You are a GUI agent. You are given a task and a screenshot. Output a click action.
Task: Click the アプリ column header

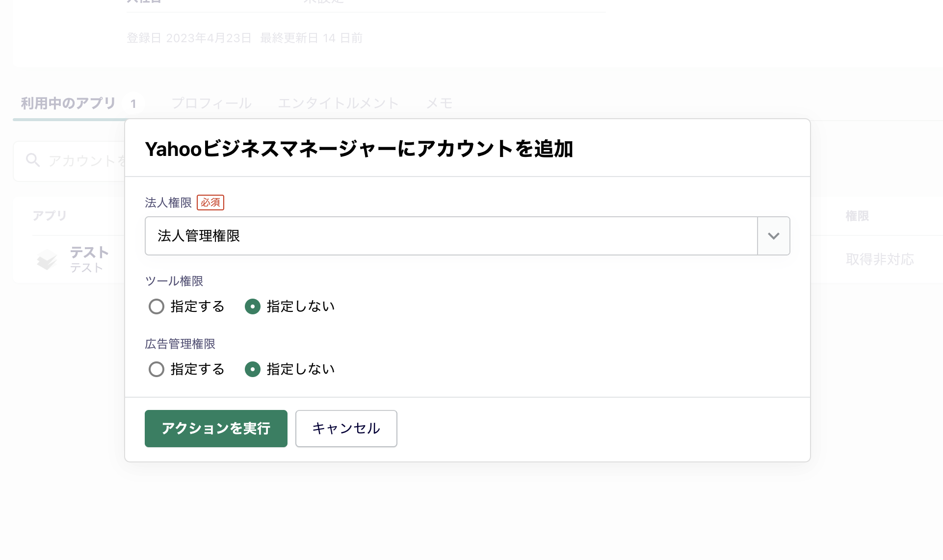pyautogui.click(x=50, y=216)
